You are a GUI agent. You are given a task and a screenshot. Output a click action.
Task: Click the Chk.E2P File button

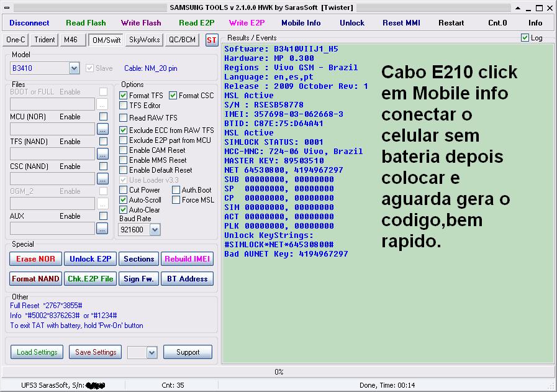tap(90, 279)
